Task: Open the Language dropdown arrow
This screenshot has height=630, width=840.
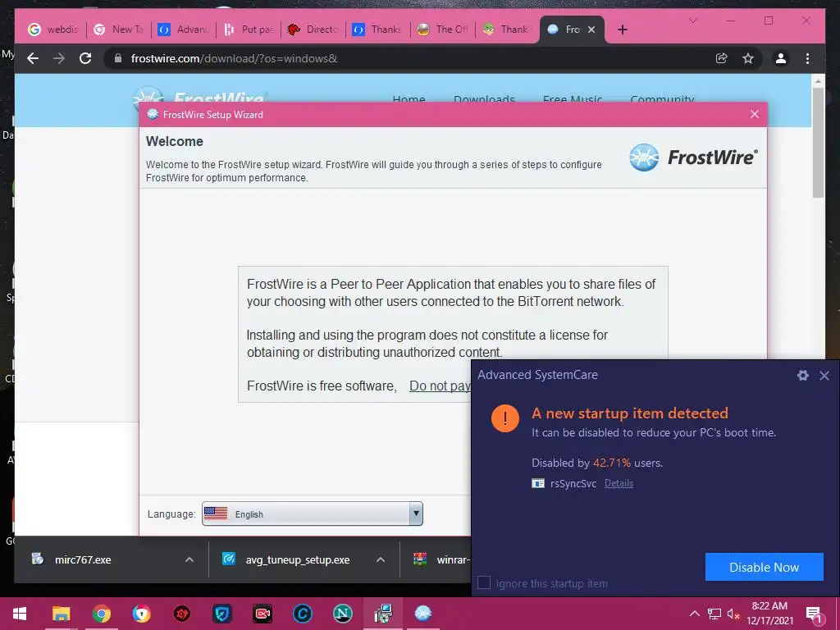Action: (x=416, y=514)
